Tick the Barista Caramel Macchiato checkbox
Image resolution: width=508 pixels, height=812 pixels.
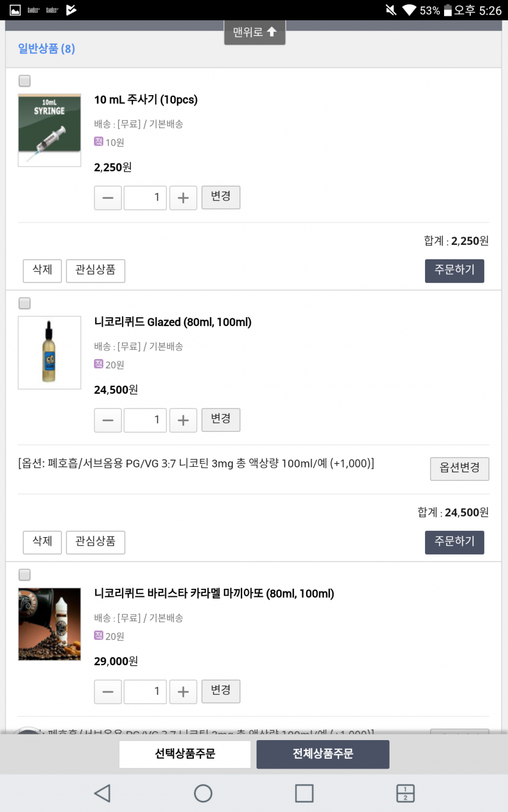point(24,575)
